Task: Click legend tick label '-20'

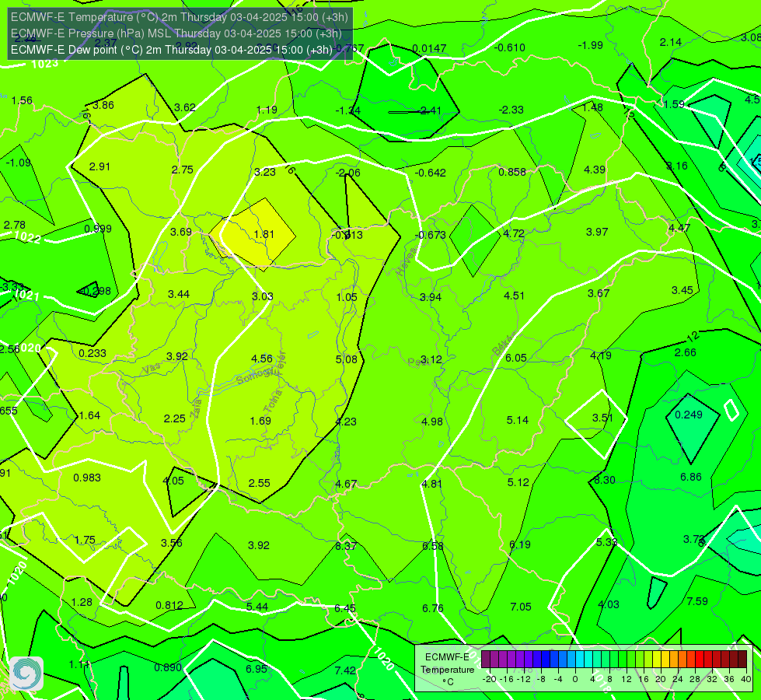Action: point(489,679)
